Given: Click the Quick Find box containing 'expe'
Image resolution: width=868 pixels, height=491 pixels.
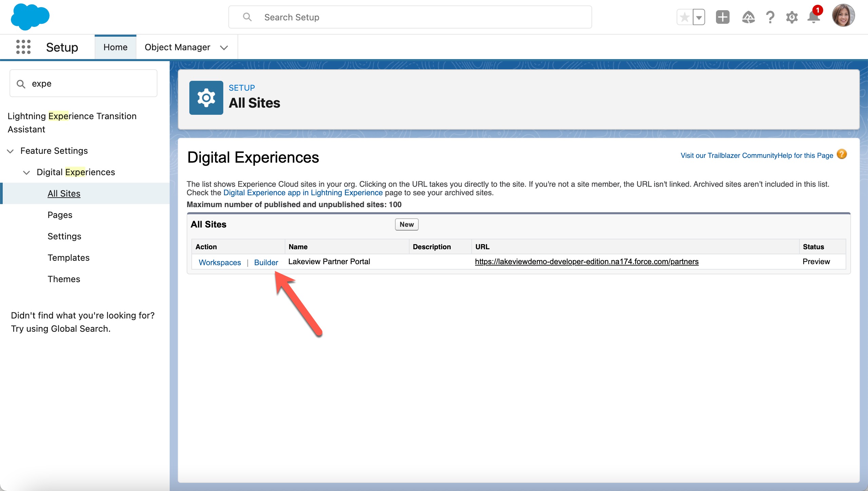Looking at the screenshot, I should pyautogui.click(x=83, y=84).
